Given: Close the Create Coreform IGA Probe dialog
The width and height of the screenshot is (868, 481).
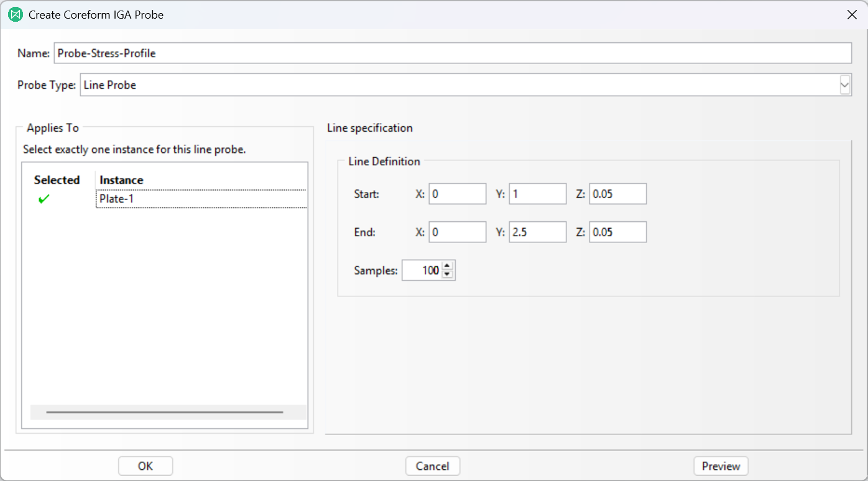Looking at the screenshot, I should (x=852, y=14).
